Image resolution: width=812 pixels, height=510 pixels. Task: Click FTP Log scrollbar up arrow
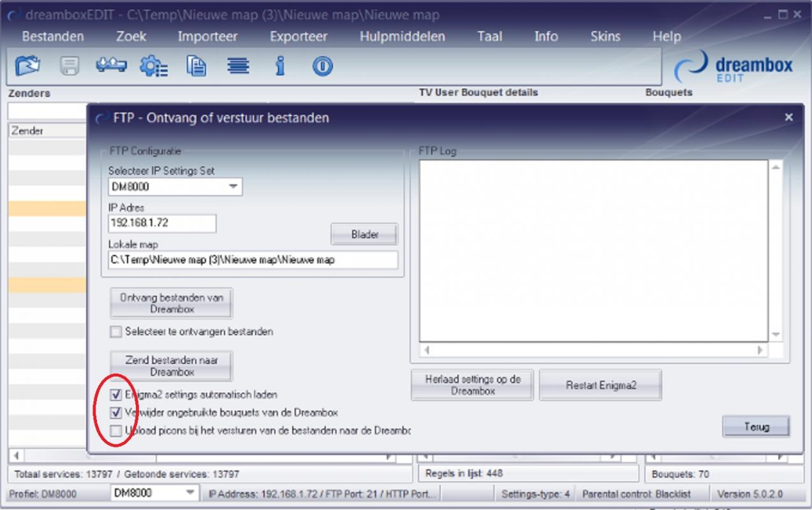coord(776,168)
